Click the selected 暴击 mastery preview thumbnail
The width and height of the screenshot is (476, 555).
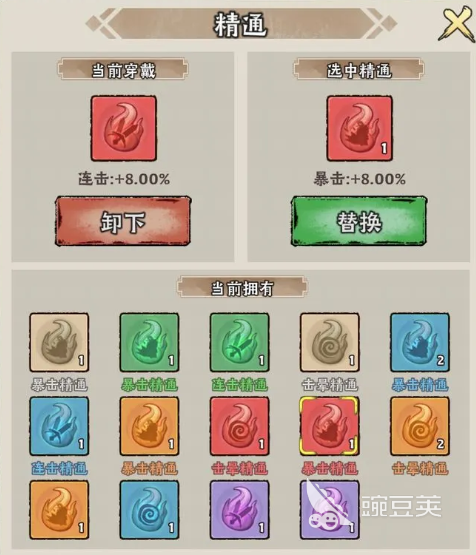(359, 128)
